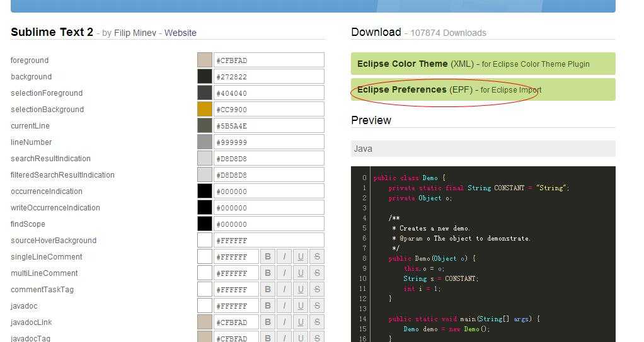The height and width of the screenshot is (342, 644).
Task: Edit the javadoc hex value field
Action: click(236, 306)
